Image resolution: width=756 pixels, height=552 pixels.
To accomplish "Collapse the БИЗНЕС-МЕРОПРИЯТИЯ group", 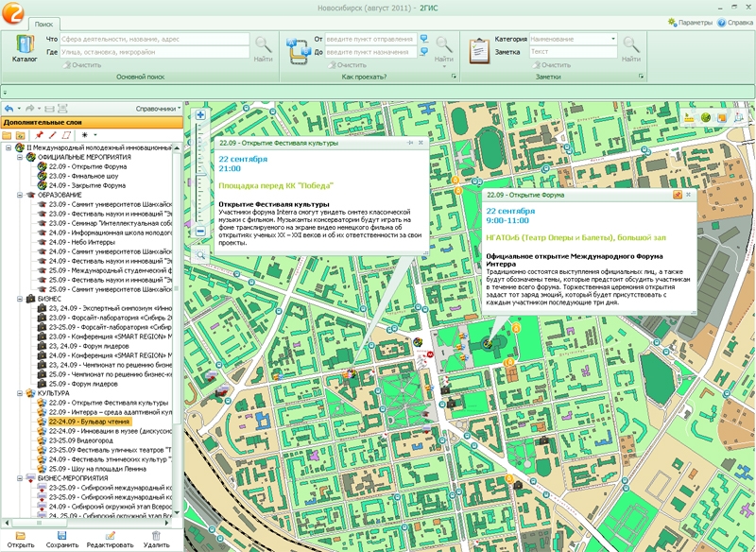I will click(x=20, y=478).
